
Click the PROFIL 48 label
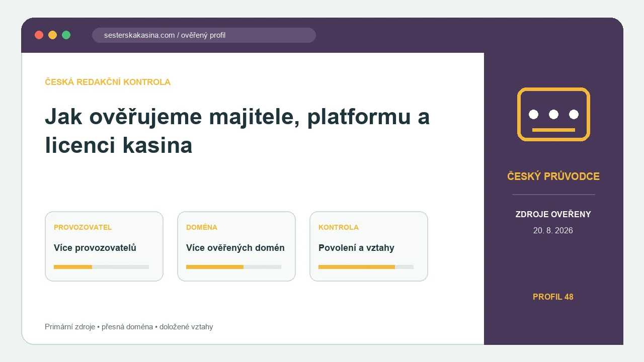(x=553, y=297)
